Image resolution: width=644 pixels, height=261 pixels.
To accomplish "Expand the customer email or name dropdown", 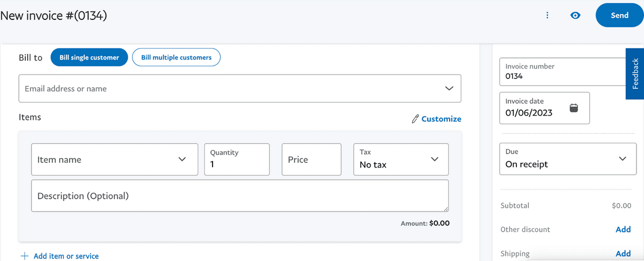I will click(x=449, y=89).
